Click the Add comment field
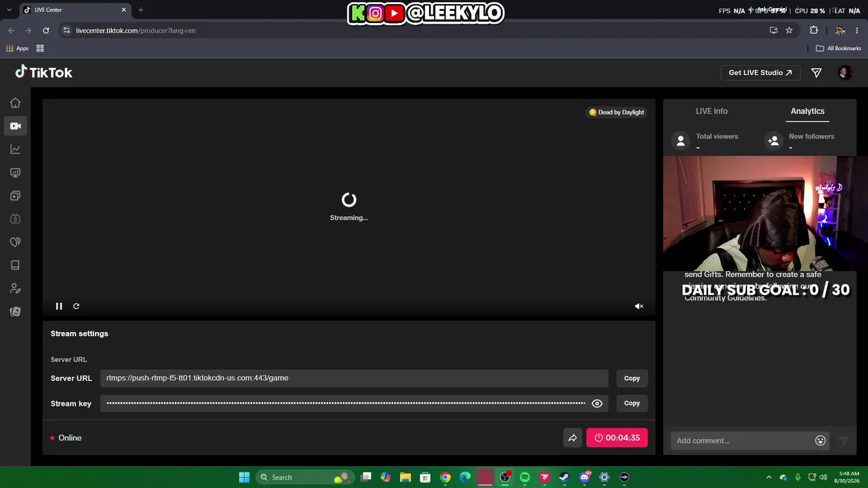Image resolution: width=868 pixels, height=488 pixels. pos(743,441)
